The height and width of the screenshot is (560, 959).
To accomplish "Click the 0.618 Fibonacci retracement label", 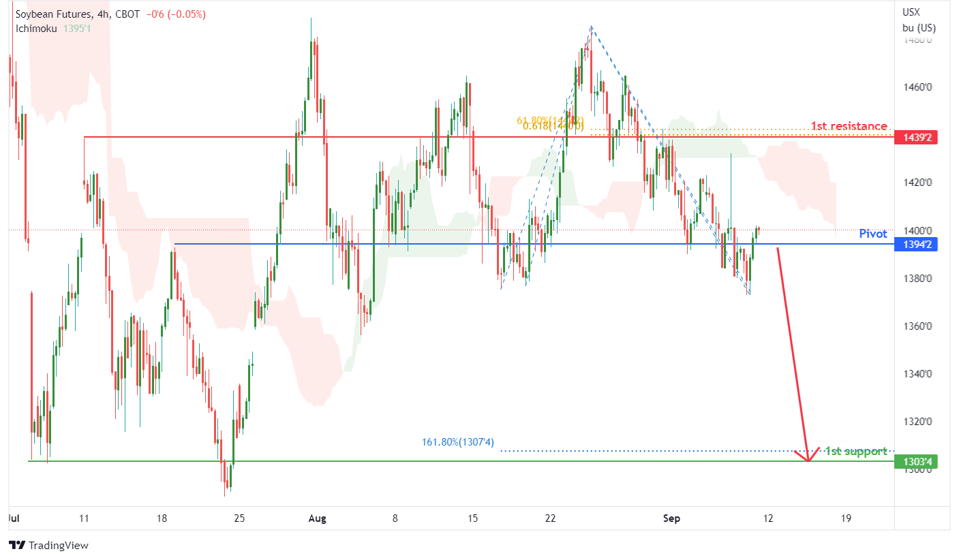I will [x=553, y=126].
